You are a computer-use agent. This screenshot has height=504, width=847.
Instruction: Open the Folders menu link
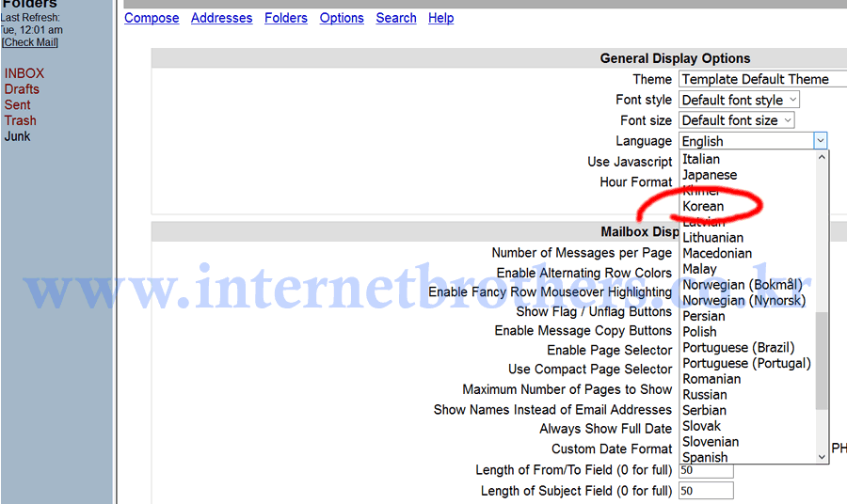coord(286,18)
